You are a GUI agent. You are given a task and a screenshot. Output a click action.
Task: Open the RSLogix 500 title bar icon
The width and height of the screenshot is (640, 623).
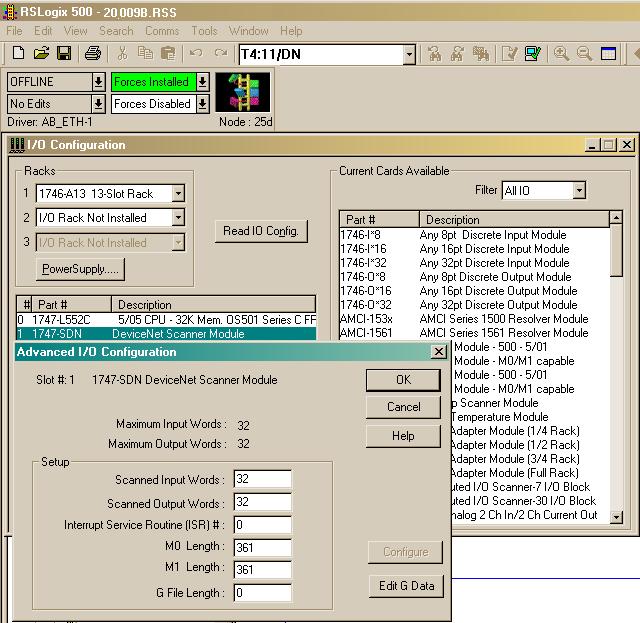(10, 12)
